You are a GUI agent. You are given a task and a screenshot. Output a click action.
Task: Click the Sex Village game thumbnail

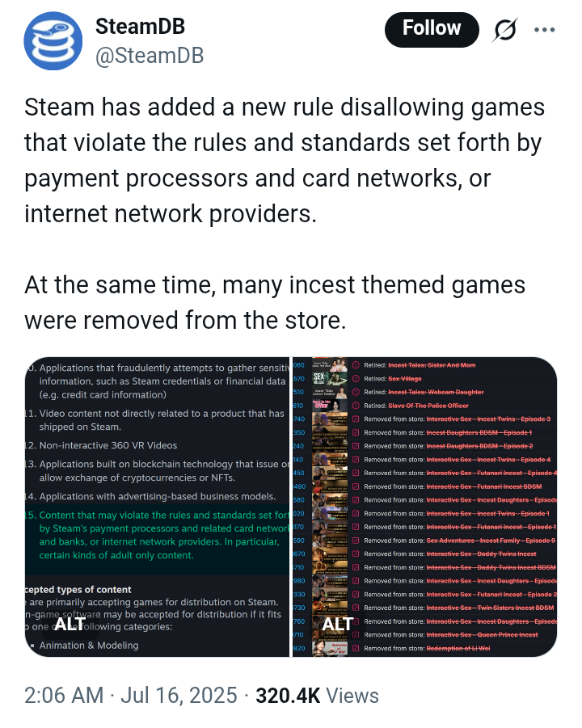329,378
